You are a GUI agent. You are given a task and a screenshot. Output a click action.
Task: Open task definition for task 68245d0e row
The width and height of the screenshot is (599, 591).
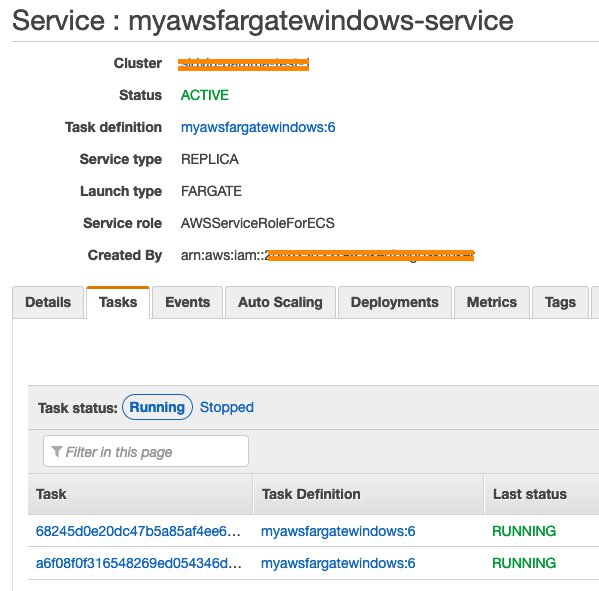click(338, 531)
